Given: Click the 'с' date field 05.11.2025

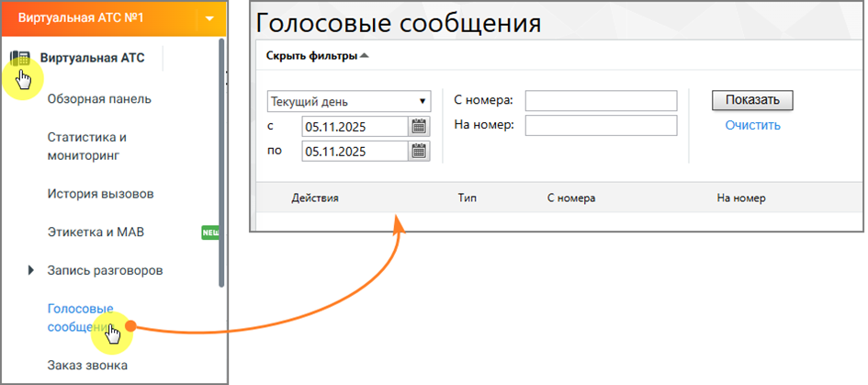Looking at the screenshot, I should [x=355, y=127].
